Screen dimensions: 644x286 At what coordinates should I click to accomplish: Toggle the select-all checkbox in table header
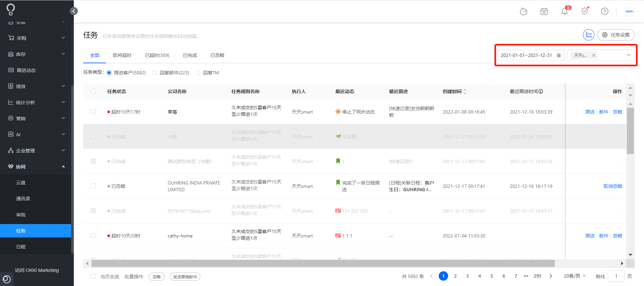pos(93,91)
